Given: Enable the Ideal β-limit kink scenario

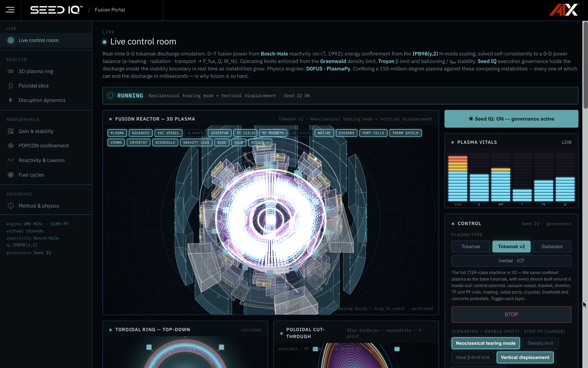Looking at the screenshot, I should coord(473,357).
